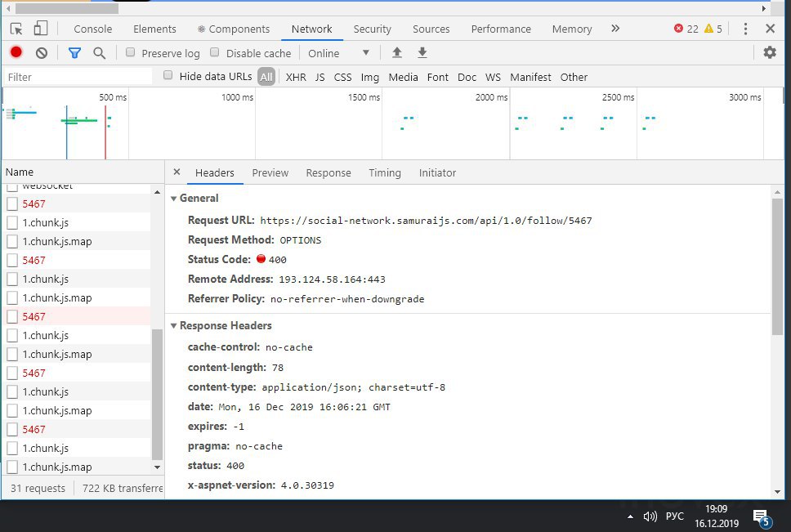Select the Network tab
Viewport: 791px width, 532px height.
coord(312,29)
